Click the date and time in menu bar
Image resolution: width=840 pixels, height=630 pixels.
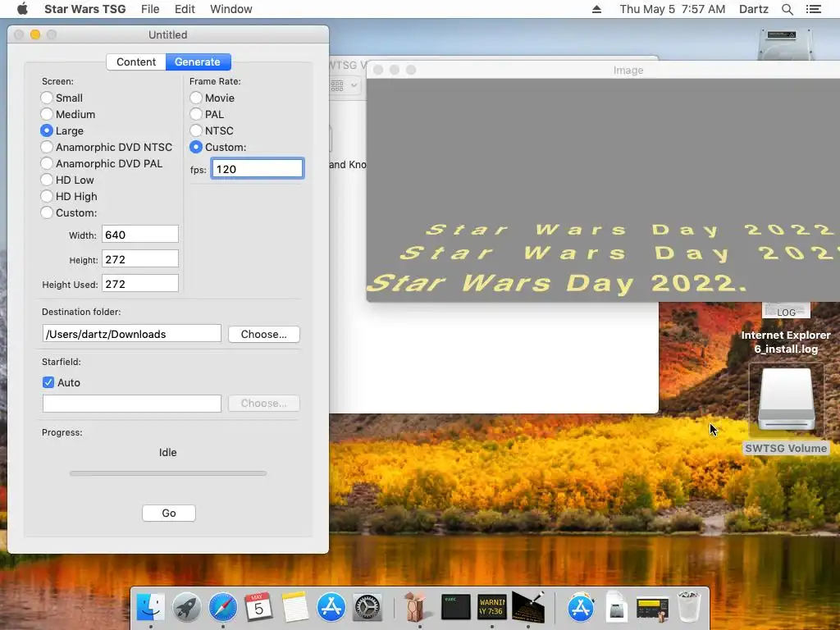click(673, 9)
